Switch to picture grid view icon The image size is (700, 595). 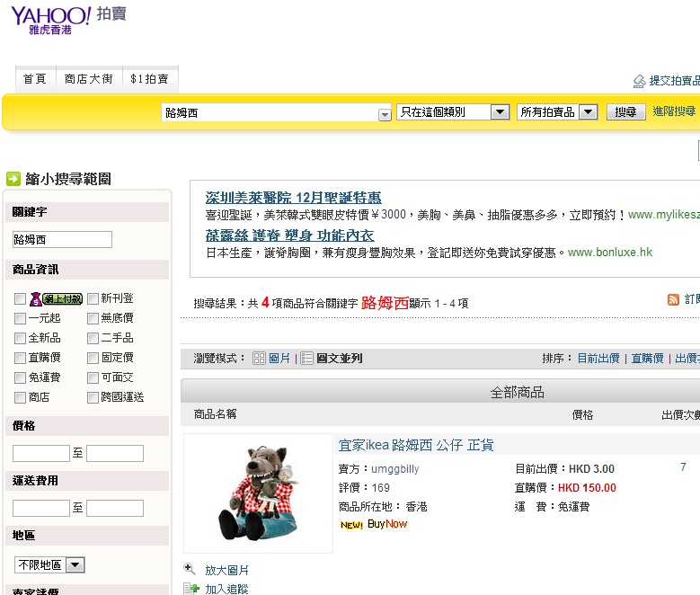[x=259, y=358]
